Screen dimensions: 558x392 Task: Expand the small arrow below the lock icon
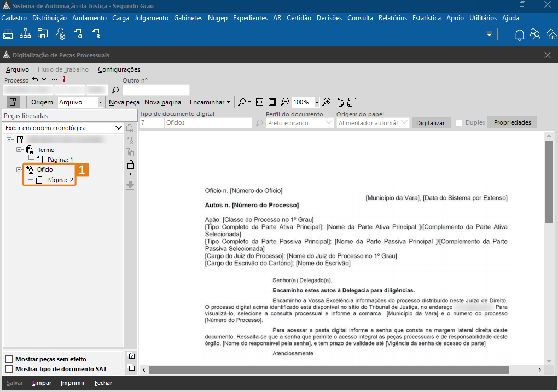pos(130,174)
